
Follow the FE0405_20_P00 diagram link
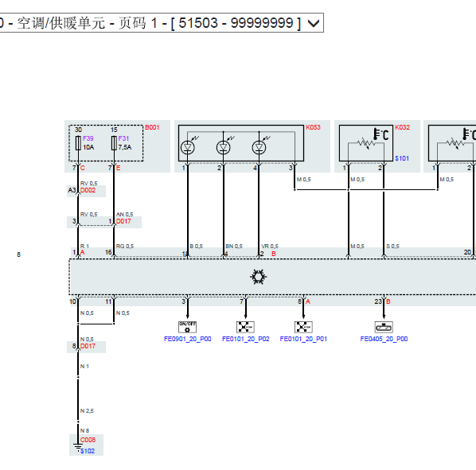(x=384, y=339)
